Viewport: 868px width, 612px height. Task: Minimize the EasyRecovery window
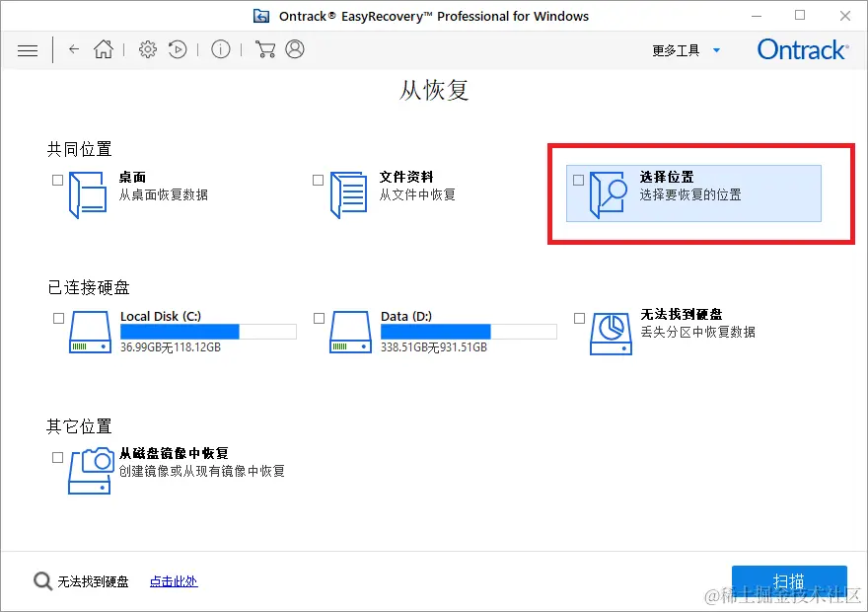coord(757,16)
